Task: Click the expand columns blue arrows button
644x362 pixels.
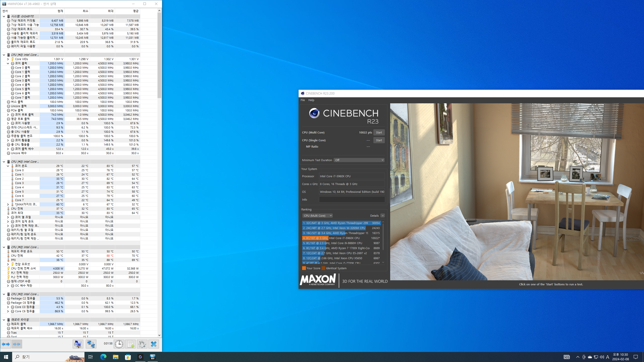Action: 6,344
